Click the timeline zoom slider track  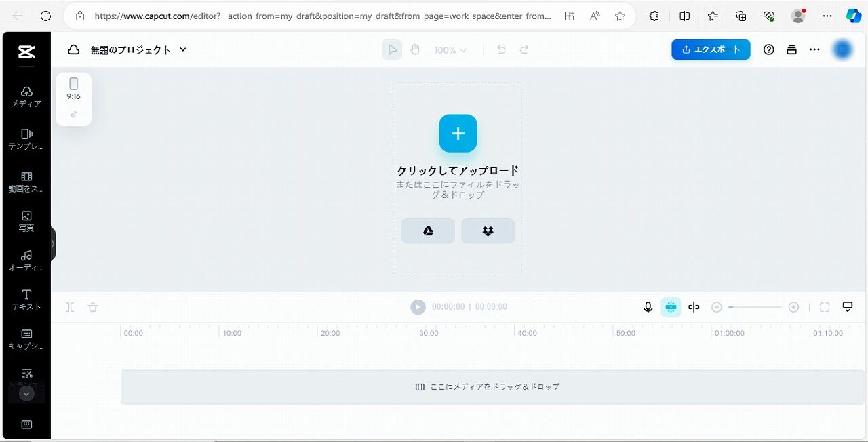pyautogui.click(x=755, y=307)
